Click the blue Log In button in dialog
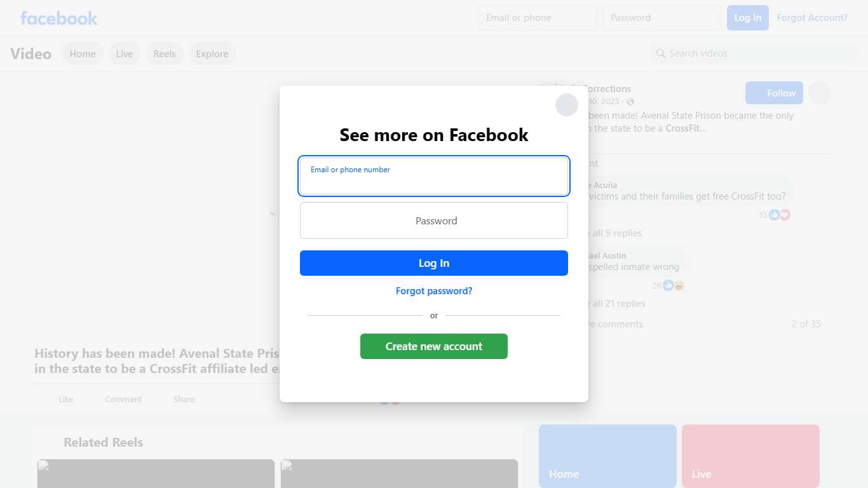Image resolution: width=868 pixels, height=488 pixels. pos(434,263)
